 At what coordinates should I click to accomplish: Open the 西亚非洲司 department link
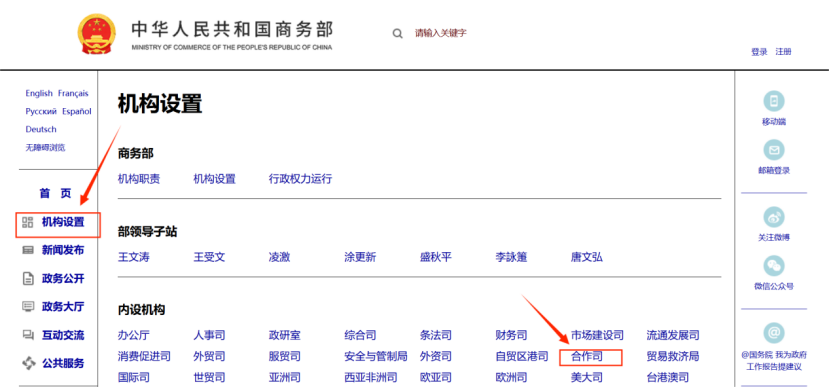(x=371, y=377)
